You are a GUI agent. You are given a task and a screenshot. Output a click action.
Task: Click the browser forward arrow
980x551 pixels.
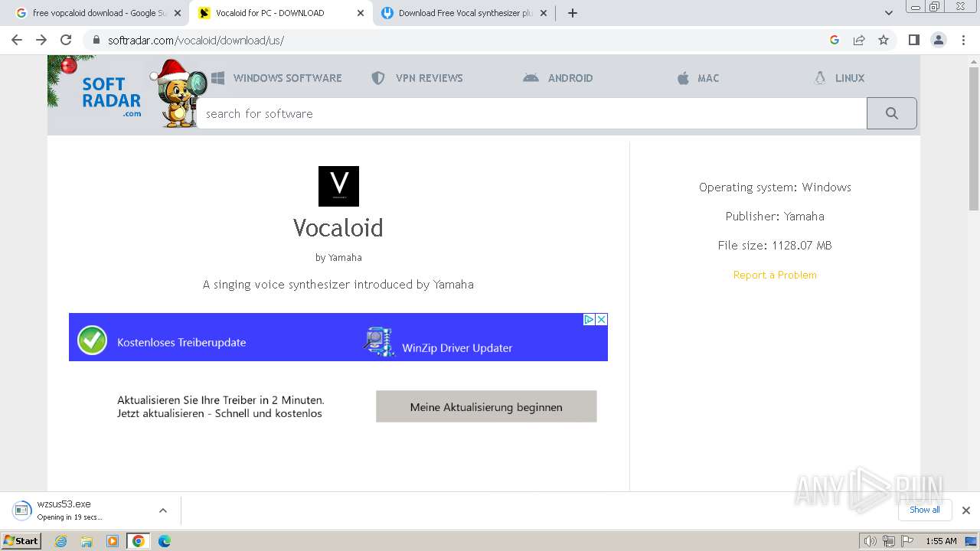[41, 40]
